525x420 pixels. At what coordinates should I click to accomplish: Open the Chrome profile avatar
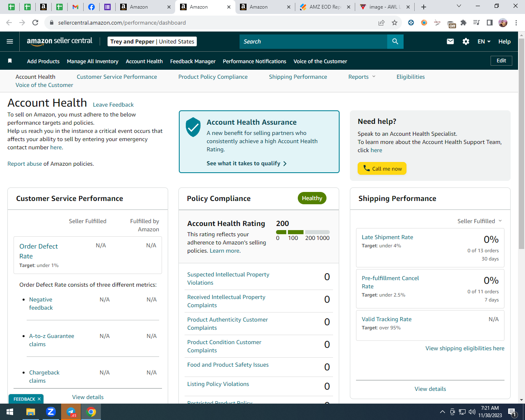tap(503, 23)
